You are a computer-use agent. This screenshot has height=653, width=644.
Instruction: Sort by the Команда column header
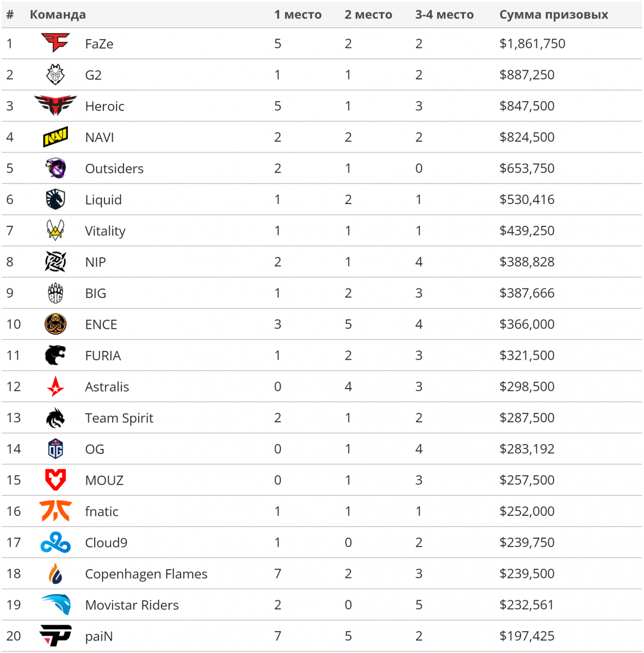58,15
